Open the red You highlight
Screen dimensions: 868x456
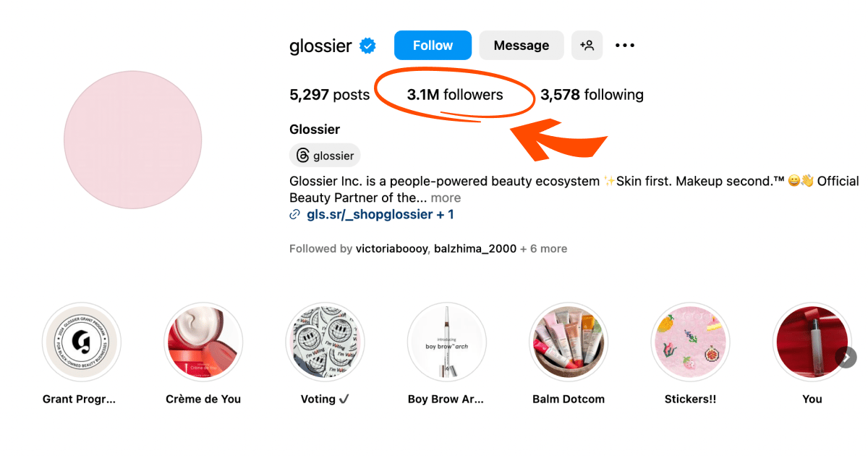pyautogui.click(x=812, y=342)
